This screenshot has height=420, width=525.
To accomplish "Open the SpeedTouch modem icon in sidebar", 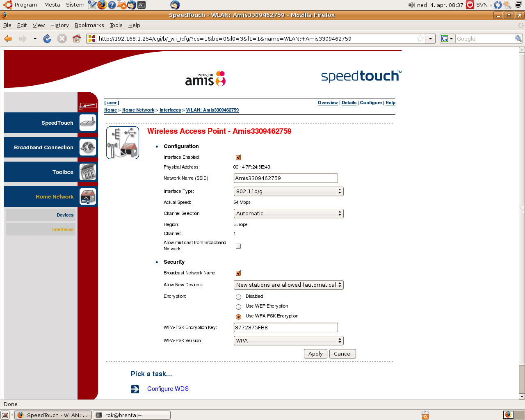I will point(88,123).
